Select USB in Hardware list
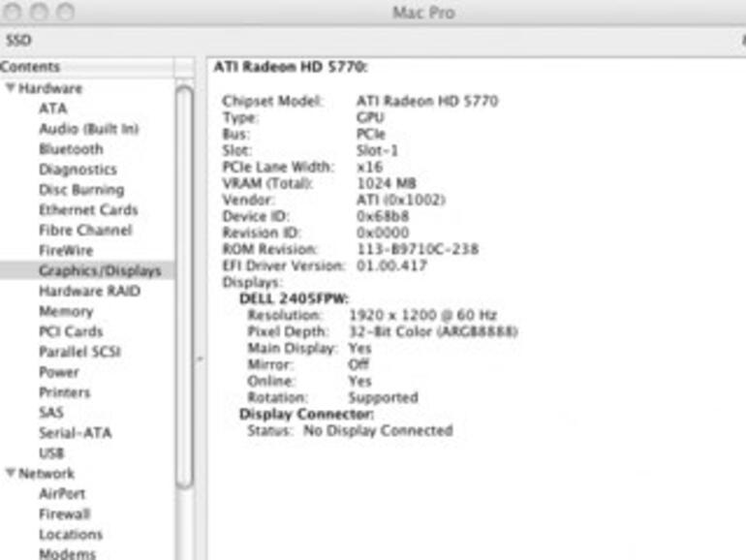The height and width of the screenshot is (560, 746). [51, 453]
